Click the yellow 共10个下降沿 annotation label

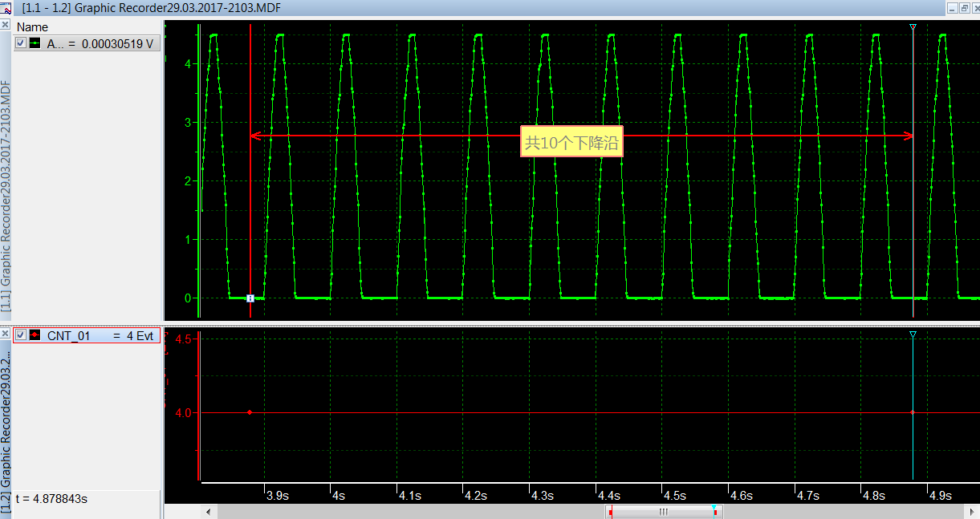[571, 143]
